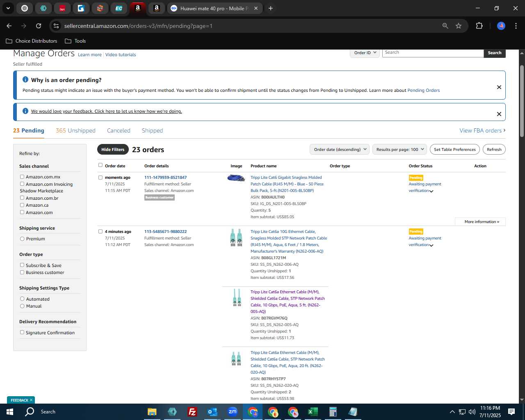Switch to the Canceled tab

119,130
